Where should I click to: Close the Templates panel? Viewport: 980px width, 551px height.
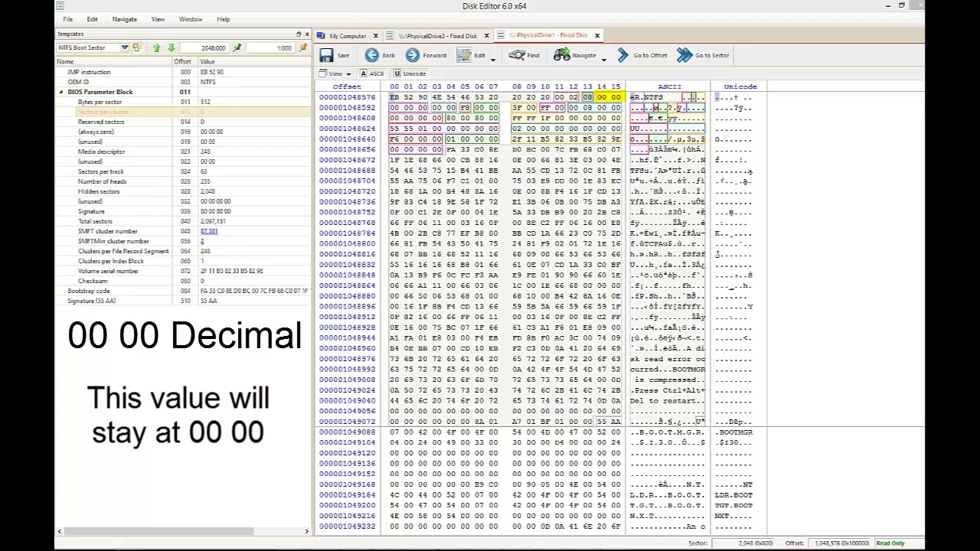click(307, 34)
